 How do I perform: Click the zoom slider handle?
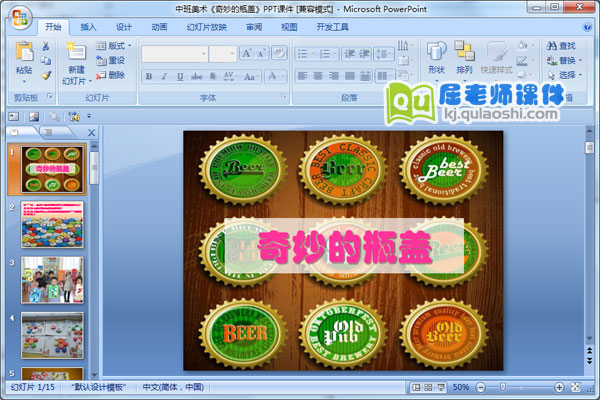(503, 387)
